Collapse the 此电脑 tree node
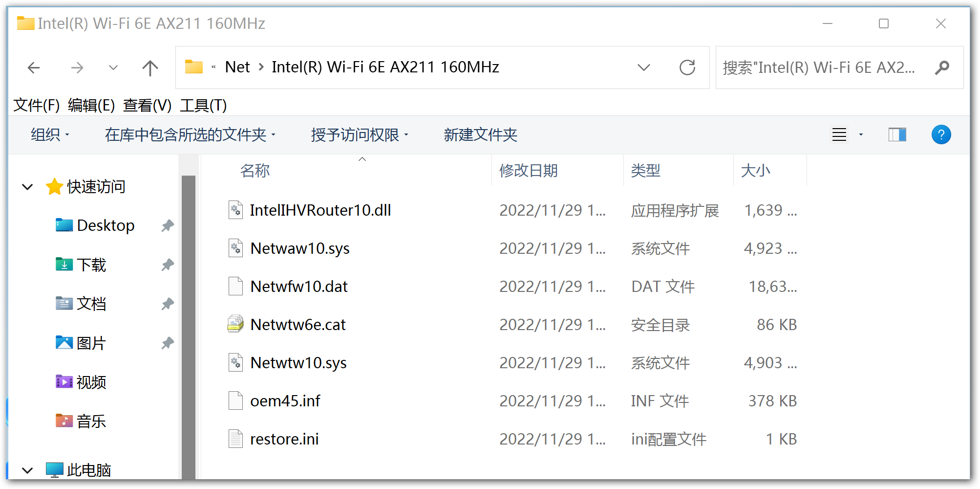Viewport: 980px width, 489px height. click(x=28, y=470)
